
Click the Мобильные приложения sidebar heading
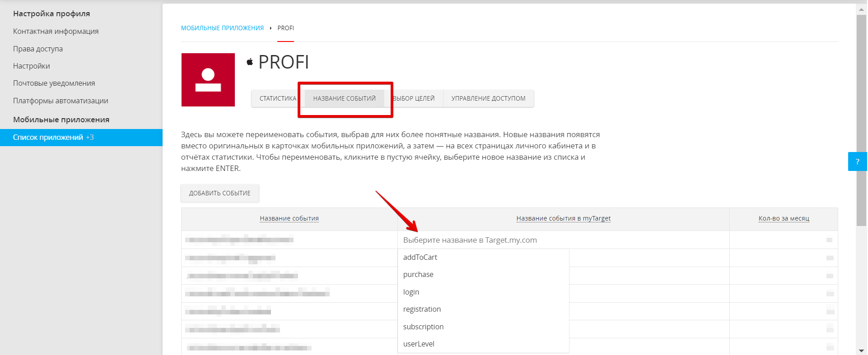tap(61, 120)
